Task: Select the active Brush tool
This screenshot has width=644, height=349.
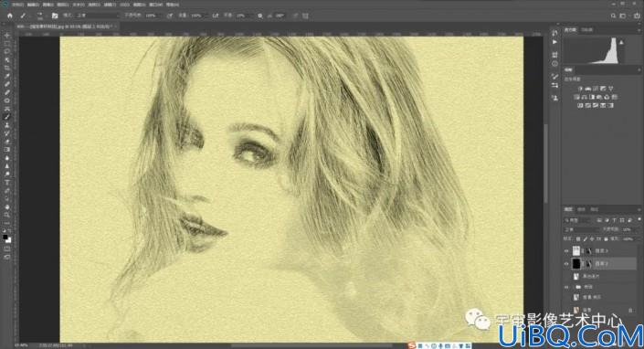Action: 7,117
